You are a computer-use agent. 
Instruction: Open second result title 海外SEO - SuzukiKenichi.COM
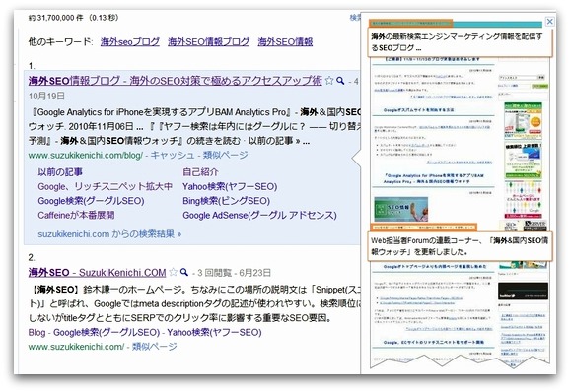(97, 272)
